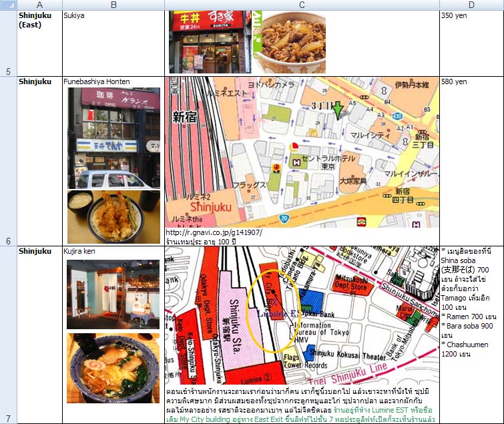
Task: Select column C header
Action: point(302,5)
